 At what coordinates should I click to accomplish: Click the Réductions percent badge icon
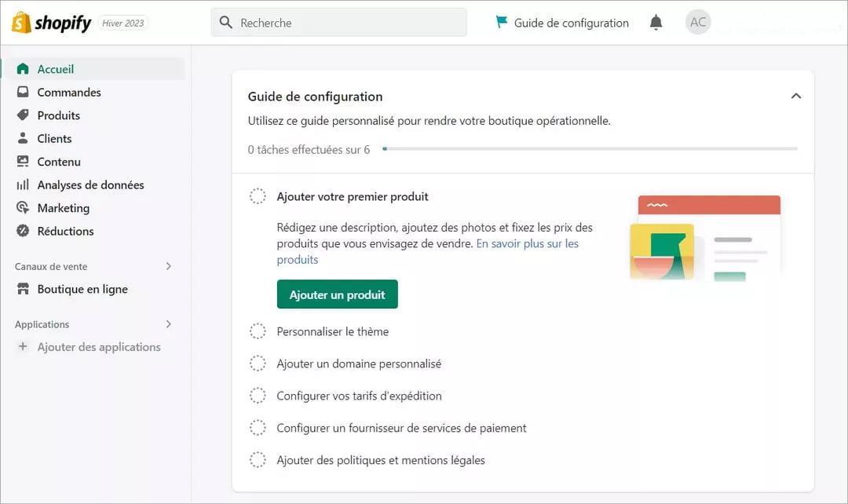pyautogui.click(x=23, y=231)
